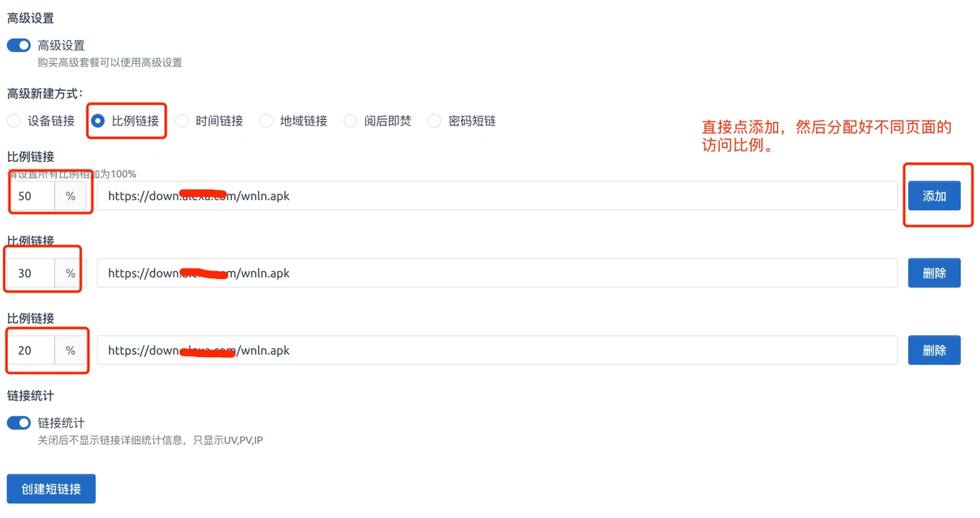Click the first wnln.apk URL field
The image size is (980, 518).
click(496, 196)
